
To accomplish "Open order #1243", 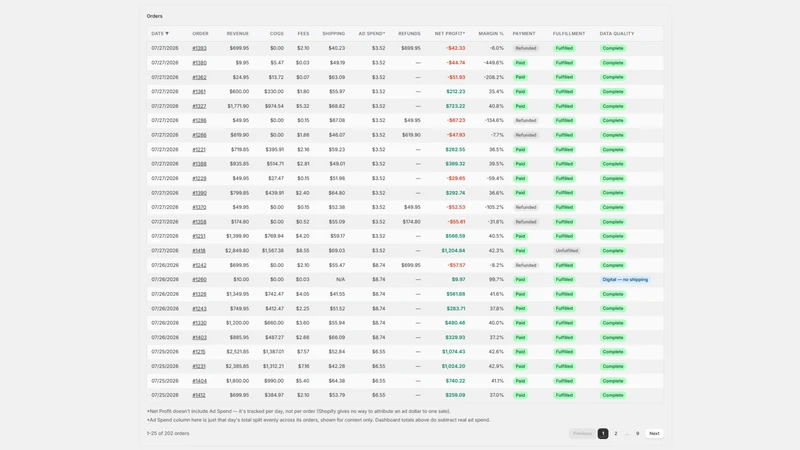I will (199, 309).
